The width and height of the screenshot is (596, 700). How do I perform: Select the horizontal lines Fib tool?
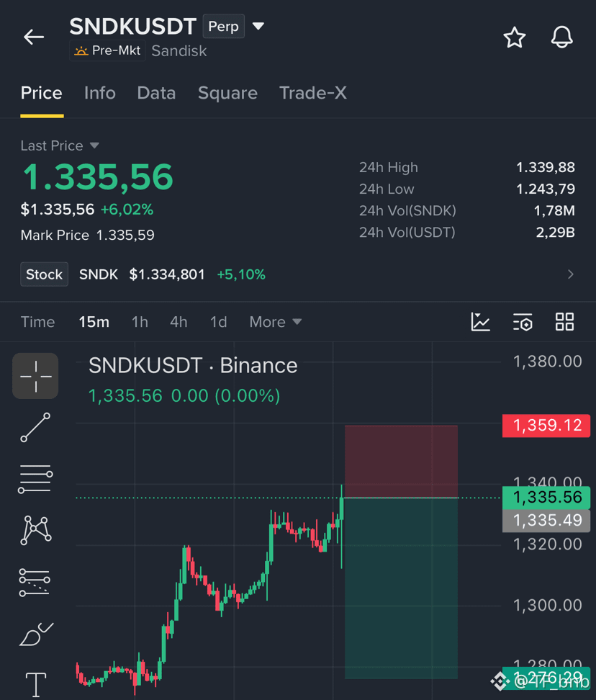[36, 479]
